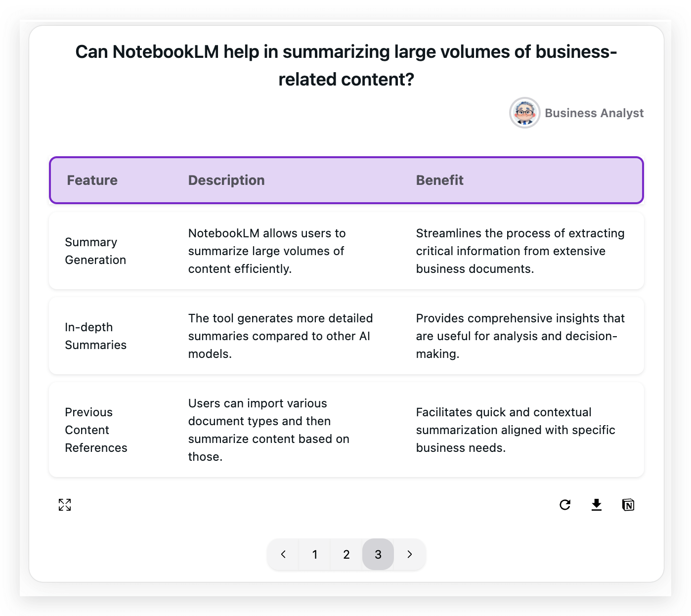691x616 pixels.
Task: Select current page 3 button
Action: point(378,554)
